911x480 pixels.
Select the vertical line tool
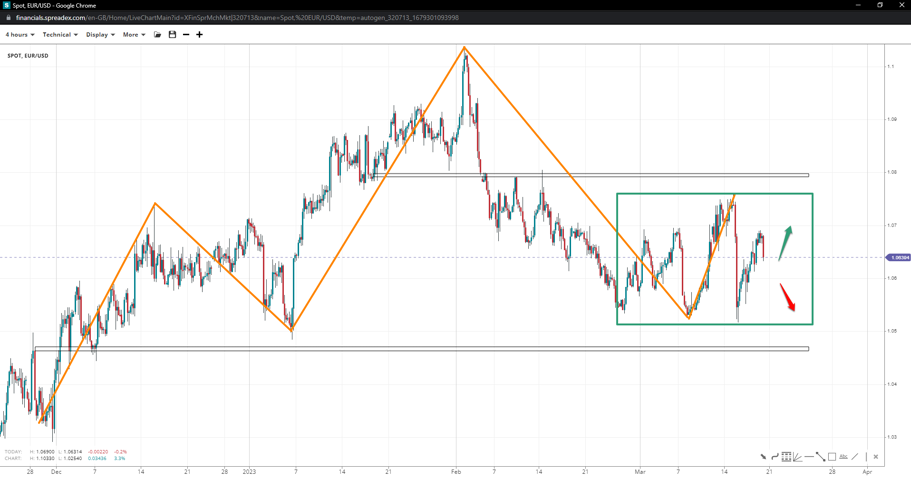866,457
